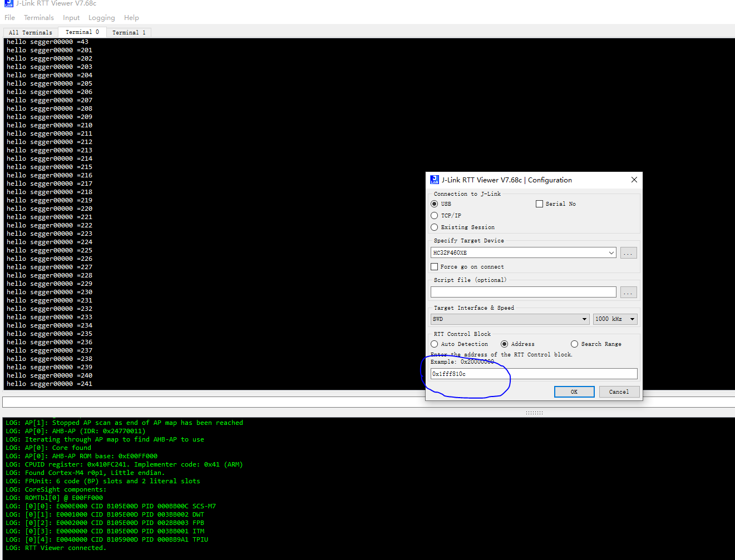The width and height of the screenshot is (735, 560).
Task: Open the HC32F460XE target device dropdown
Action: (x=524, y=252)
